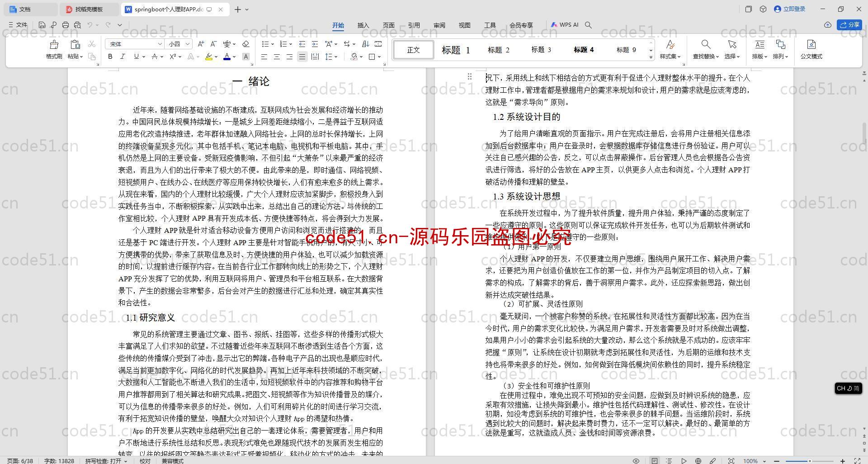This screenshot has width=868, height=464.
Task: Click the focus mode icon in the status bar
Action: click(731, 461)
